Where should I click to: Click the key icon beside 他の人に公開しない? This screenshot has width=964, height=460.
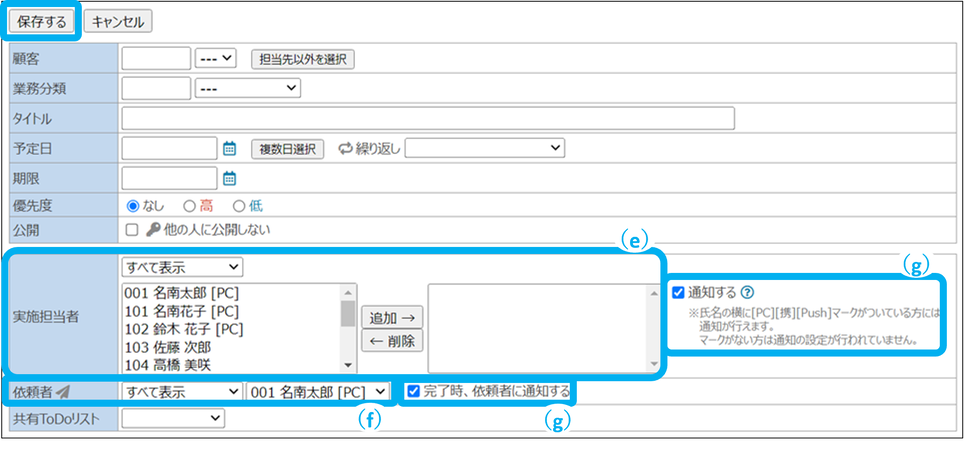point(153,230)
